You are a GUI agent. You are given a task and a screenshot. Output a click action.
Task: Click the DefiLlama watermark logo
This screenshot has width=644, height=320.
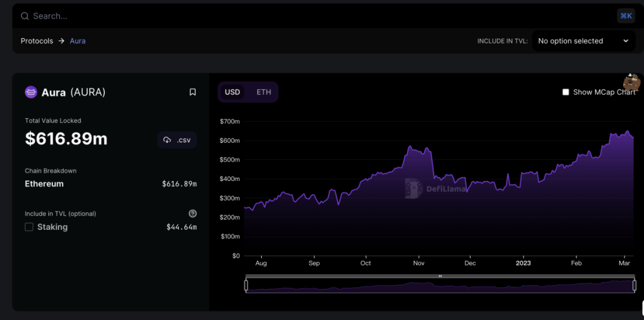pos(435,188)
